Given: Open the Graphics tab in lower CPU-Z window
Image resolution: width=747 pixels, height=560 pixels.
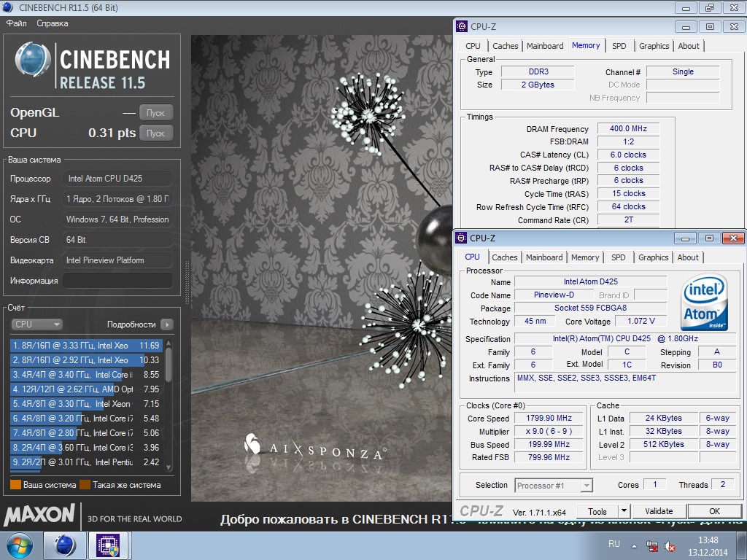Looking at the screenshot, I should [653, 257].
